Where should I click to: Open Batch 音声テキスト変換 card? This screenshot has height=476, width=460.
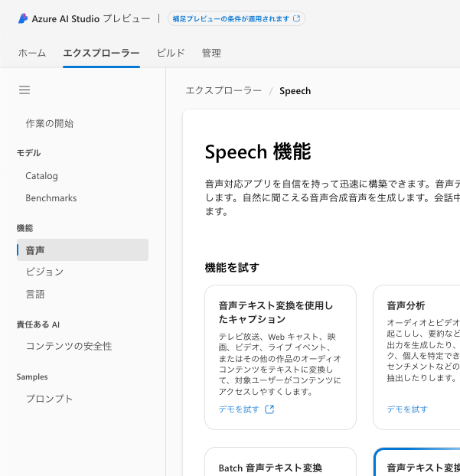[280, 461]
